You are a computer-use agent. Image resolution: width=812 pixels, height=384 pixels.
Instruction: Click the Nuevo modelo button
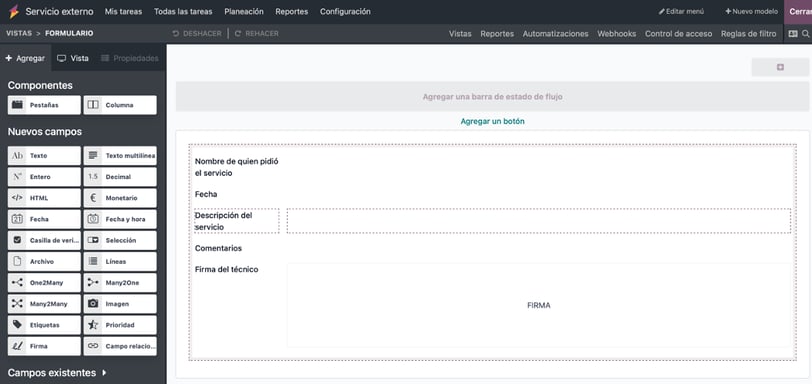click(x=751, y=11)
